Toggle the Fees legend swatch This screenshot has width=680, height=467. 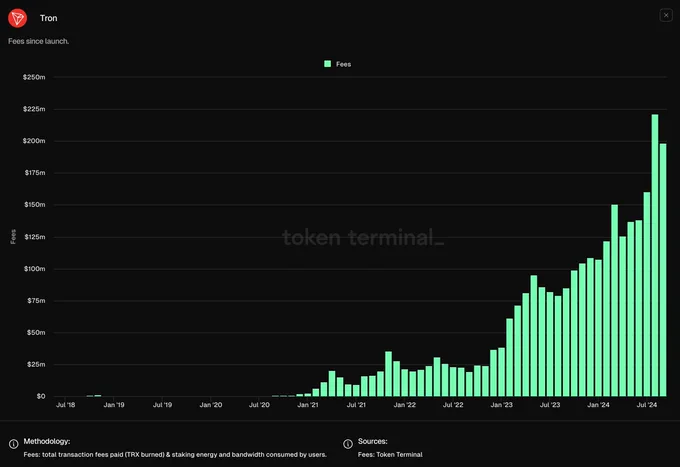click(x=327, y=64)
